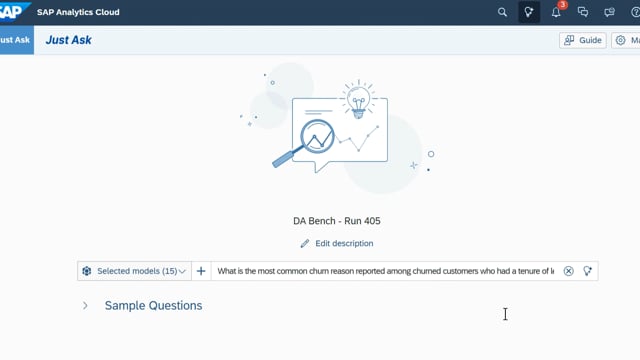Open the Guide button
This screenshot has height=360, width=640.
point(582,40)
